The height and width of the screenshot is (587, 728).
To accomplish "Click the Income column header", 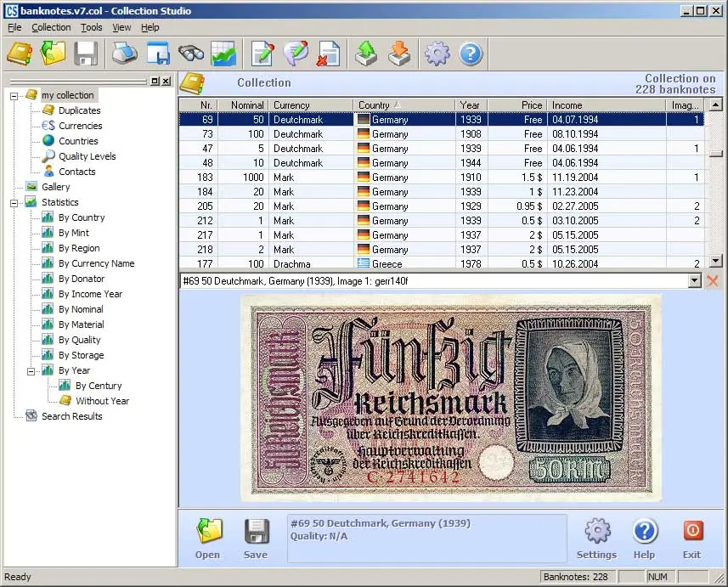I will pos(607,105).
